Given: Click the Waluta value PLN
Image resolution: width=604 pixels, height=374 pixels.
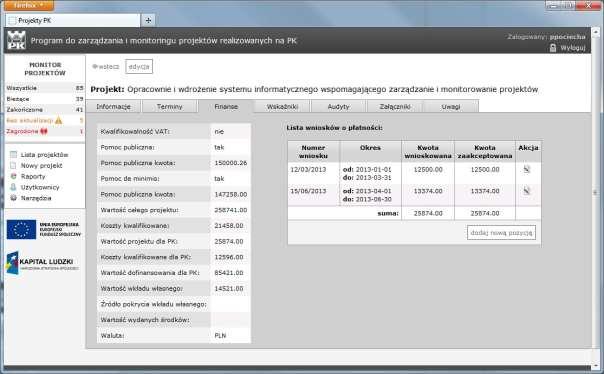Looking at the screenshot, I should point(220,335).
